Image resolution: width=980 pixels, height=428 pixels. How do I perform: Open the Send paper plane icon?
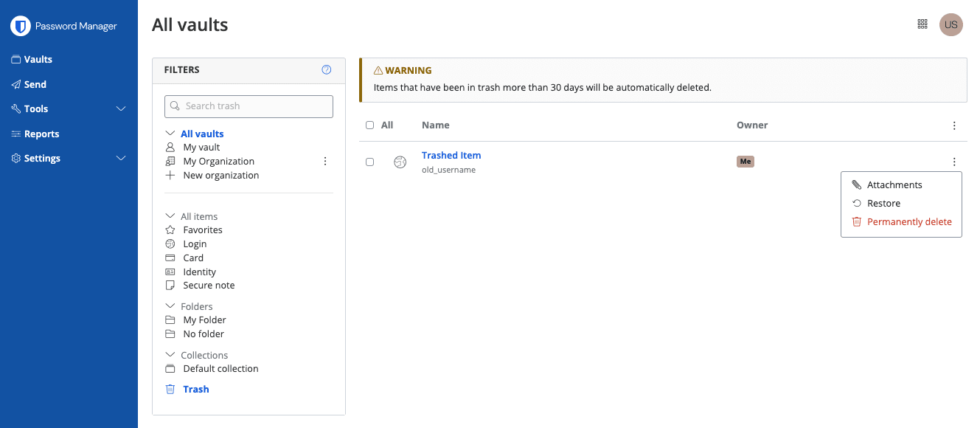pyautogui.click(x=15, y=84)
